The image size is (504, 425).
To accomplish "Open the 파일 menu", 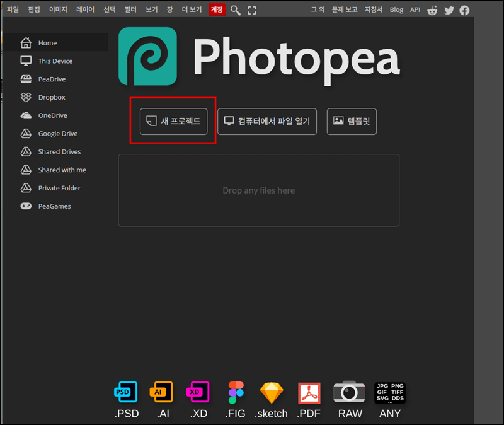I will click(13, 9).
